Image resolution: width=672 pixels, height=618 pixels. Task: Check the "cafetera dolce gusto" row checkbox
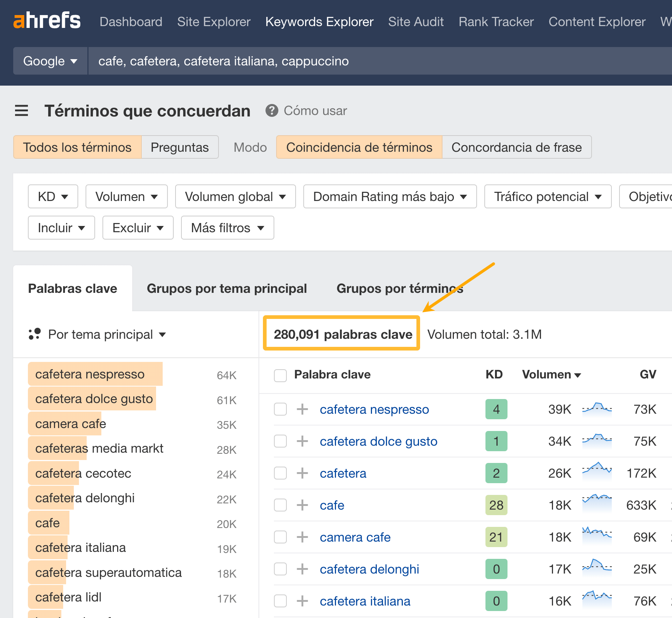(x=280, y=441)
